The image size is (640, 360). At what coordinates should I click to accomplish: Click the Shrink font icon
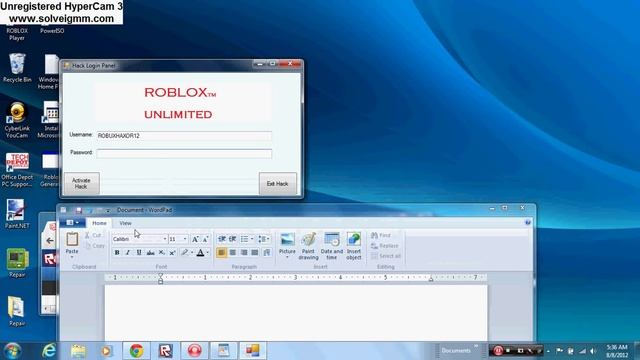205,239
